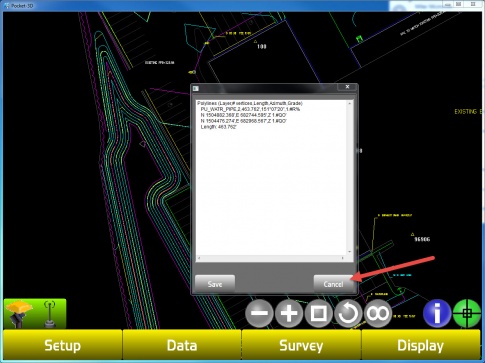Click the Cancel button in dialog
This screenshot has height=363, width=485.
[x=334, y=284]
